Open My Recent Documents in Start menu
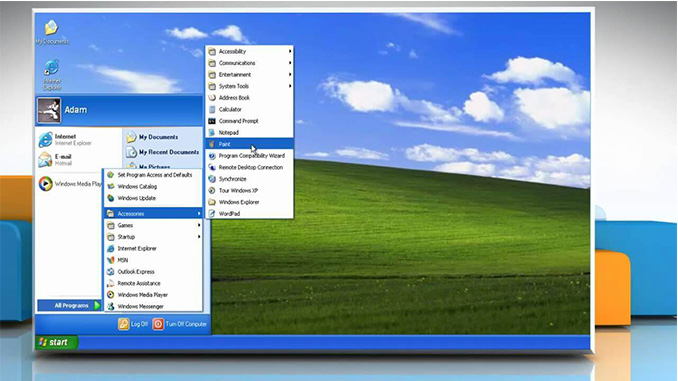This screenshot has height=381, width=678. 162,152
